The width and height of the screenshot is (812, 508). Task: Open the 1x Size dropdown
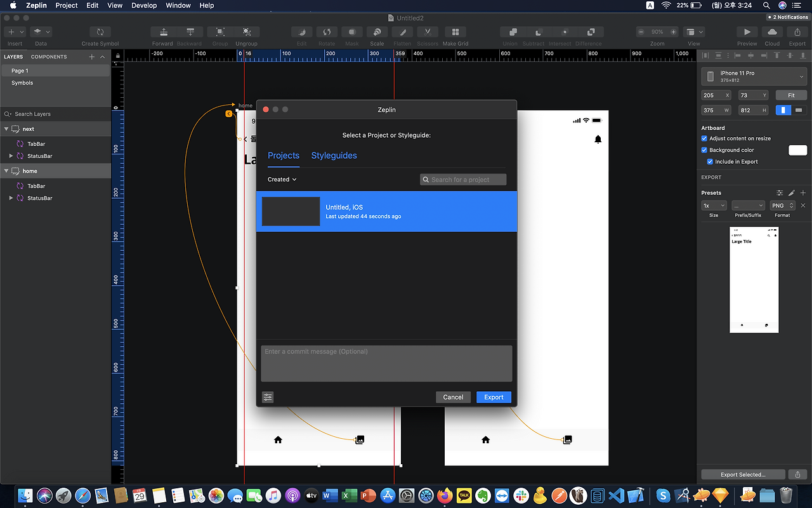714,206
